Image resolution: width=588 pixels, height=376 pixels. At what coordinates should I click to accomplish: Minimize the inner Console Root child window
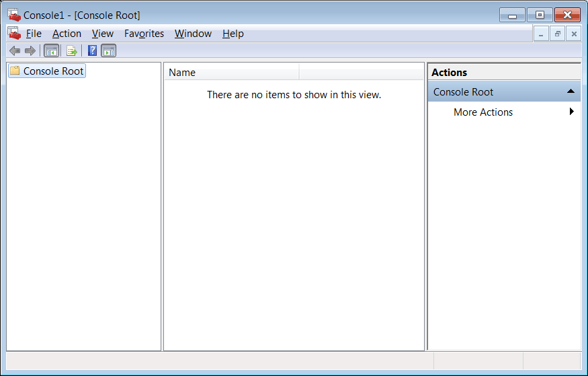541,34
